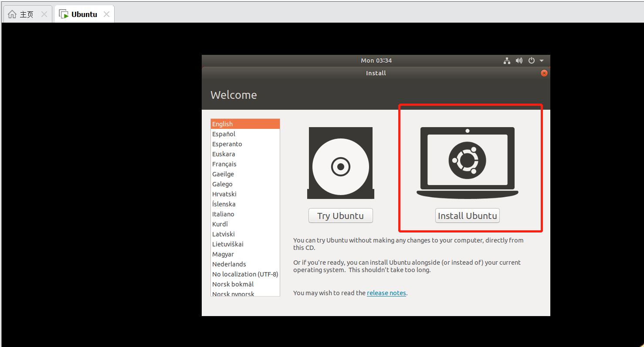Select English in the language list
Screen dimensions: 644x347
click(245, 124)
